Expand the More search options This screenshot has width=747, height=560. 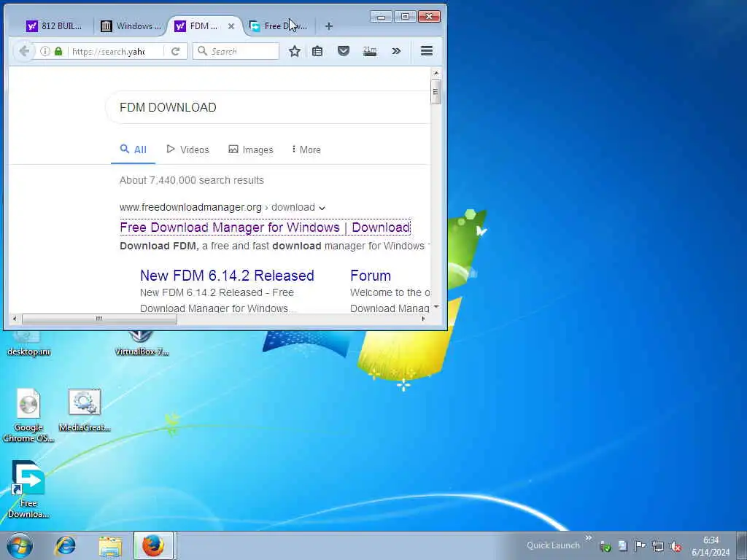[306, 149]
